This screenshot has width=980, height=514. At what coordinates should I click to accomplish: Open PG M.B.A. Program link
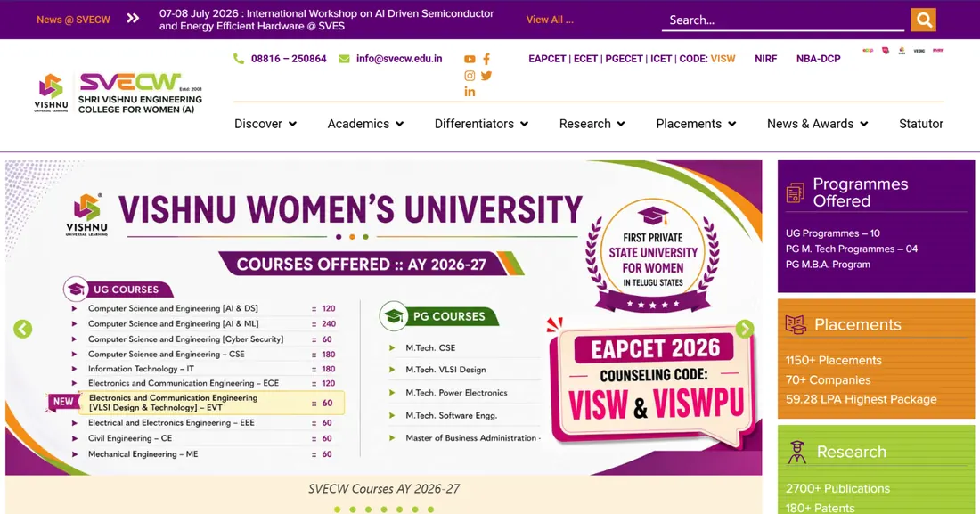(x=828, y=265)
